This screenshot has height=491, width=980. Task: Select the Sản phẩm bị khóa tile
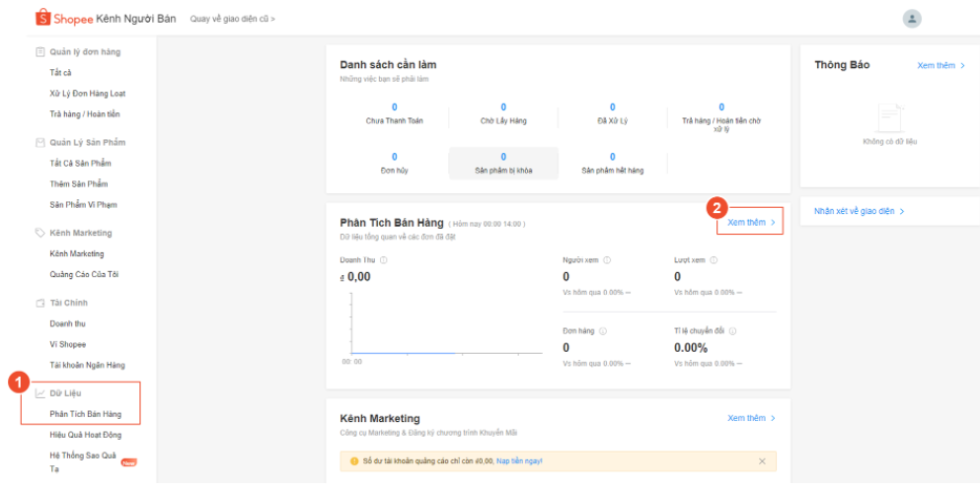[x=503, y=163]
